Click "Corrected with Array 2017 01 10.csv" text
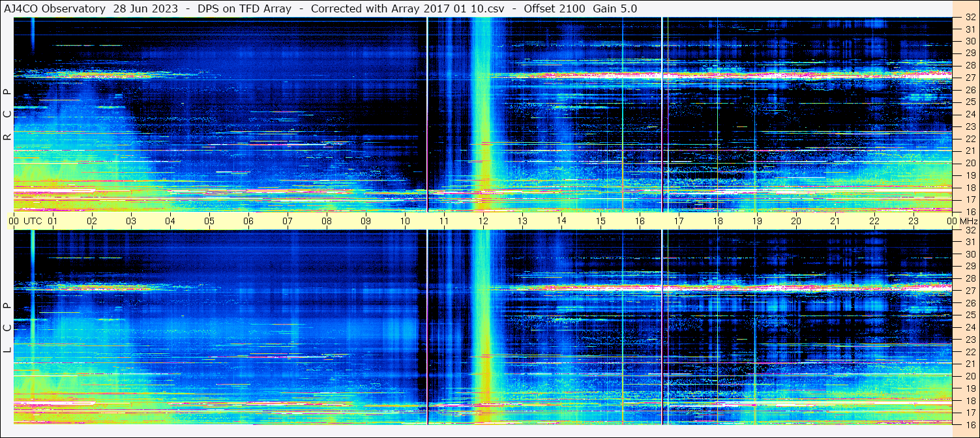 tap(408, 8)
